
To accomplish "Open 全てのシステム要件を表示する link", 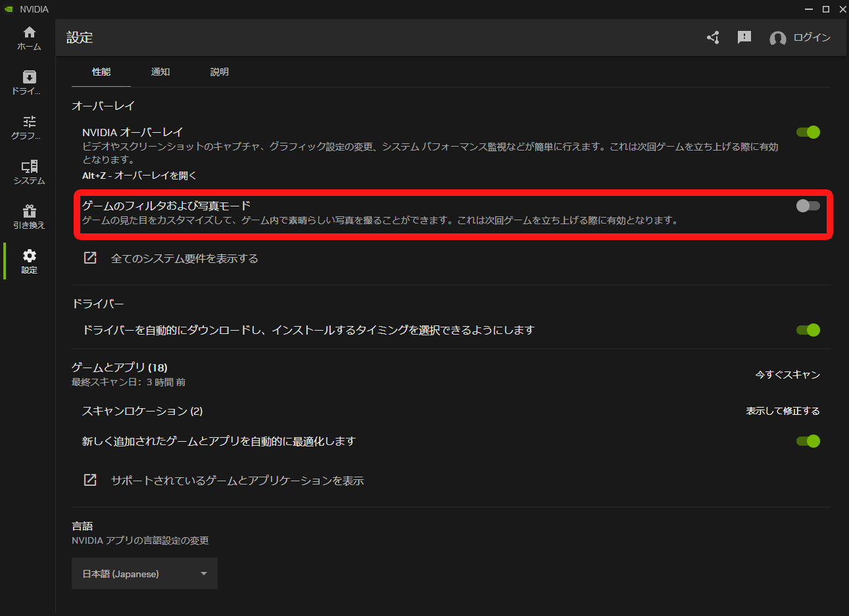I will click(x=185, y=258).
